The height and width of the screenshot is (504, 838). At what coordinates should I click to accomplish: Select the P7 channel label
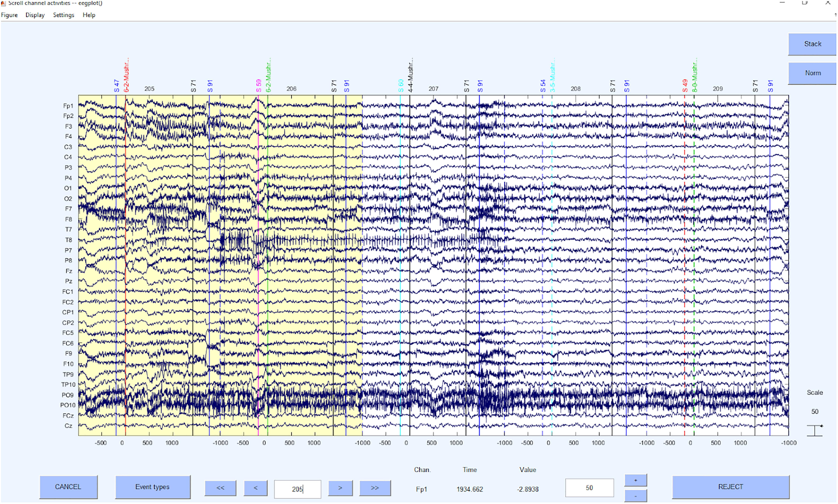coord(69,250)
